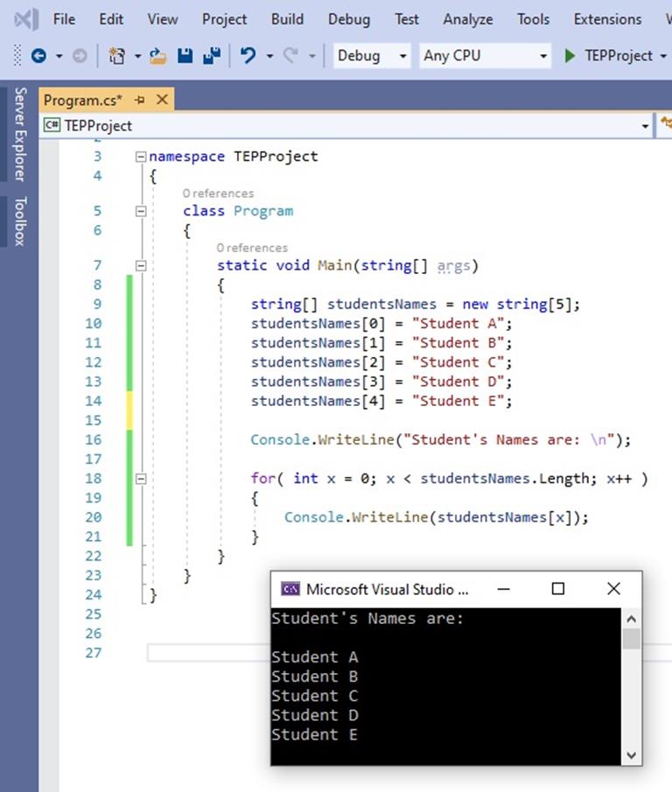672x792 pixels.
Task: Open the Navigate Backward history dropdown
Action: click(59, 56)
